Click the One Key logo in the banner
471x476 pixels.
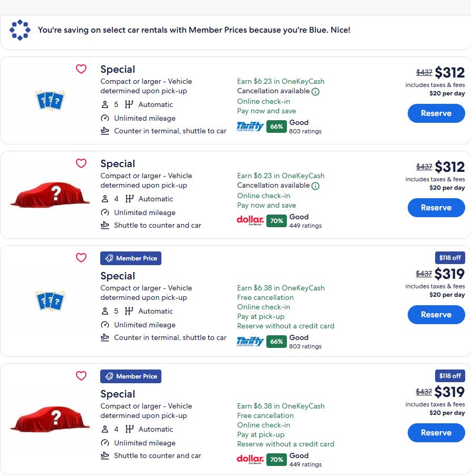tap(20, 30)
